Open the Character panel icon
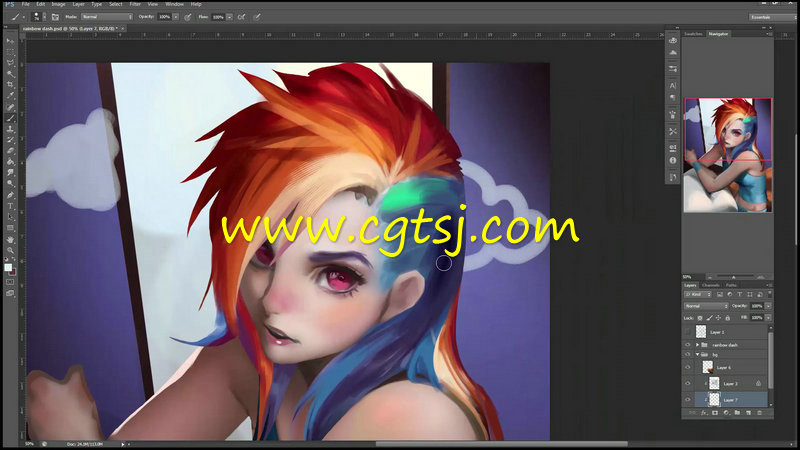The height and width of the screenshot is (450, 800). (673, 86)
